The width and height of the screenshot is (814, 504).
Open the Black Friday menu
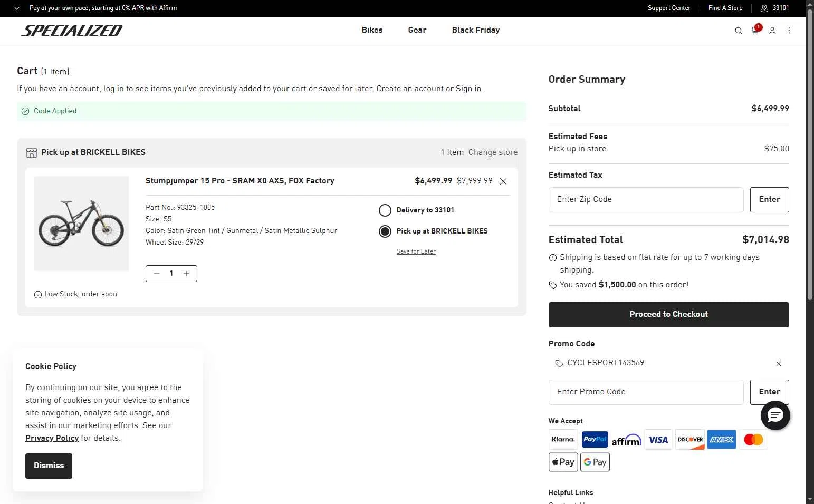click(x=475, y=30)
